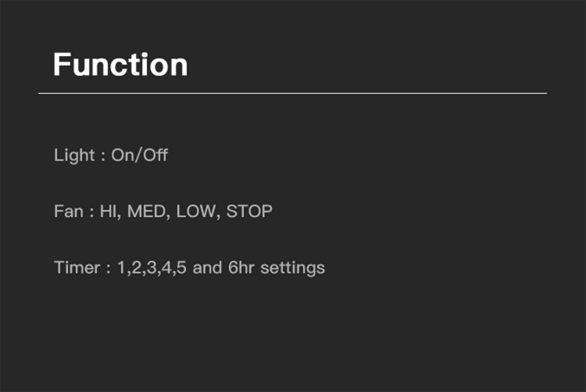
Task: Click the word settings in Timer line
Action: 293,269
